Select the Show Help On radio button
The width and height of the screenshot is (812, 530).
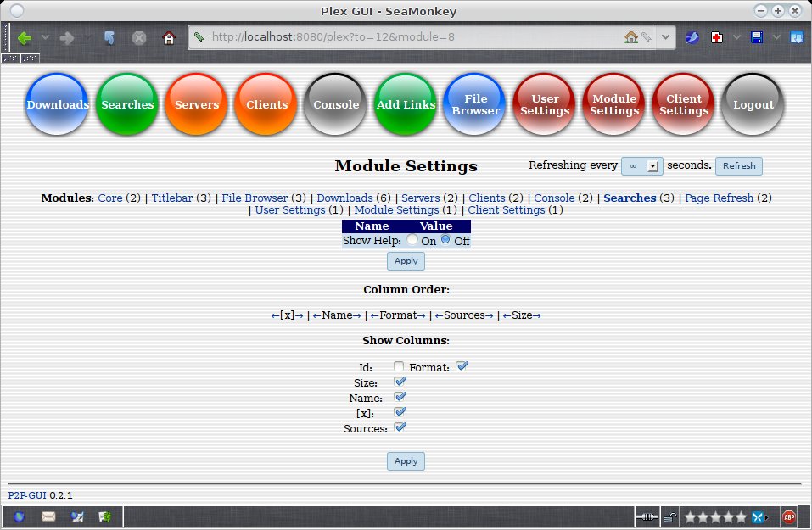point(412,240)
